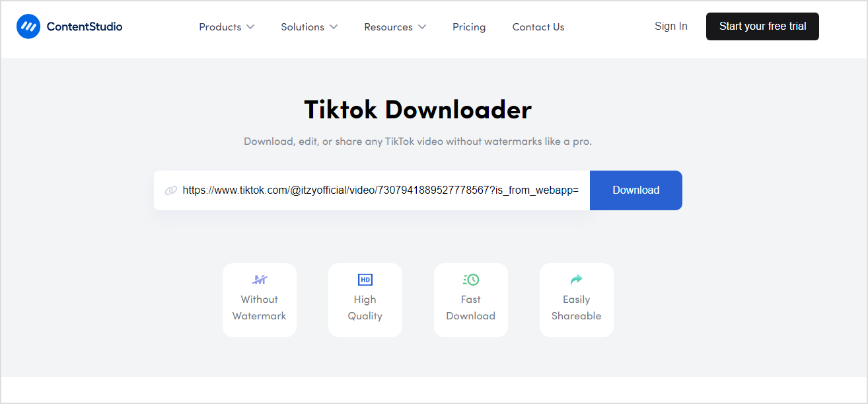Expand the Products dropdown menu
Screen dimensions: 868x404
click(227, 26)
